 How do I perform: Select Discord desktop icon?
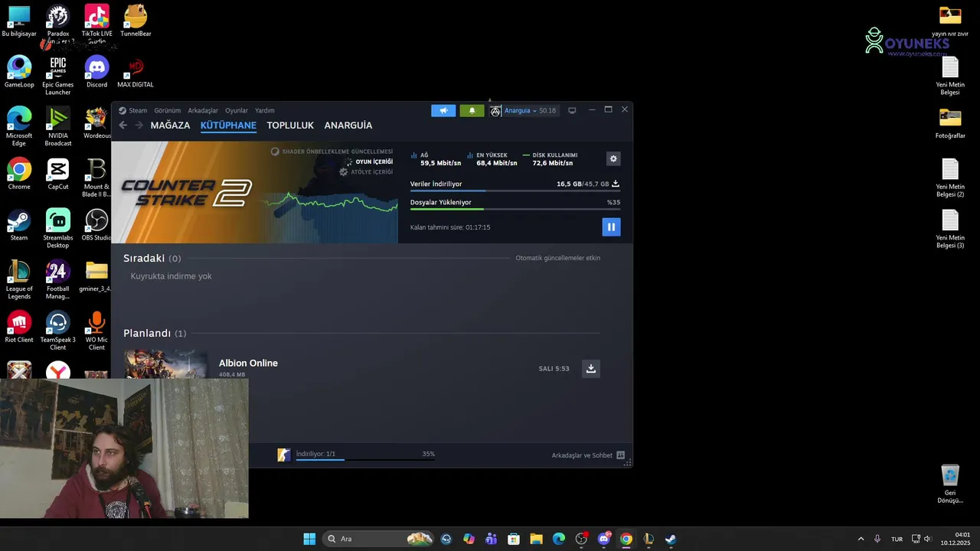(x=96, y=73)
